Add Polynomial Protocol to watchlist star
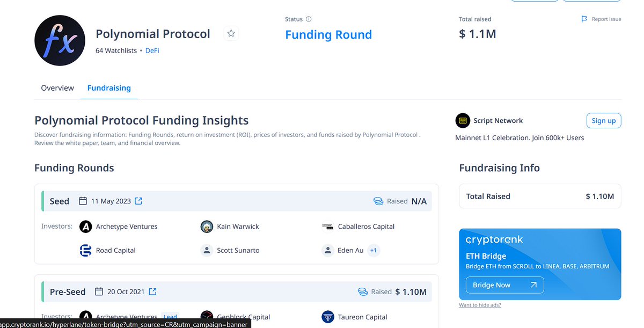This screenshot has width=644, height=328. pyautogui.click(x=231, y=33)
